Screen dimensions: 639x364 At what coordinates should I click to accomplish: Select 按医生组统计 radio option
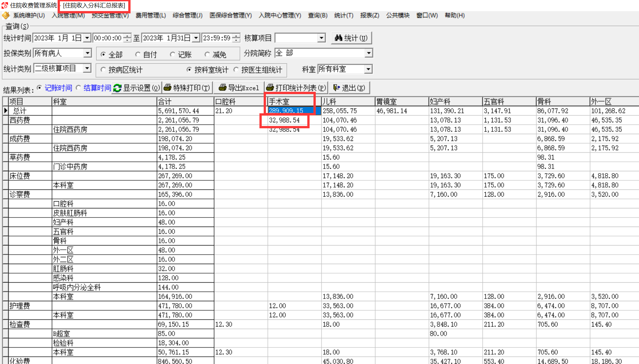[236, 69]
